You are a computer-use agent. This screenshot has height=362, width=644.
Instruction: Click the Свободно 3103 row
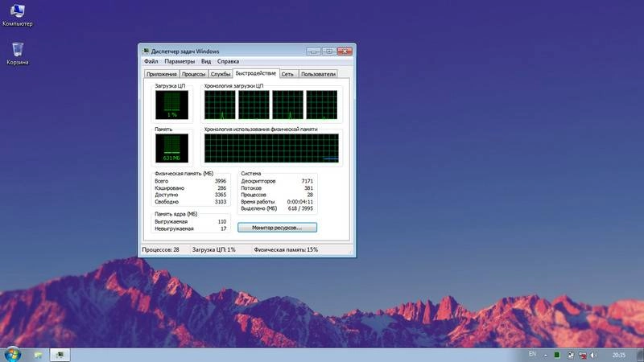(x=191, y=202)
